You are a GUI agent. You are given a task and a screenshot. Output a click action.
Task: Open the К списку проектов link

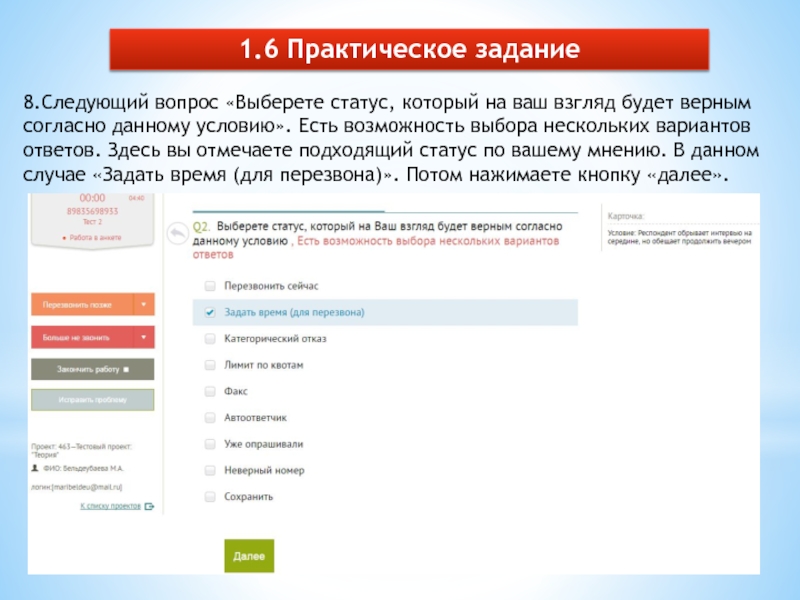(x=110, y=506)
